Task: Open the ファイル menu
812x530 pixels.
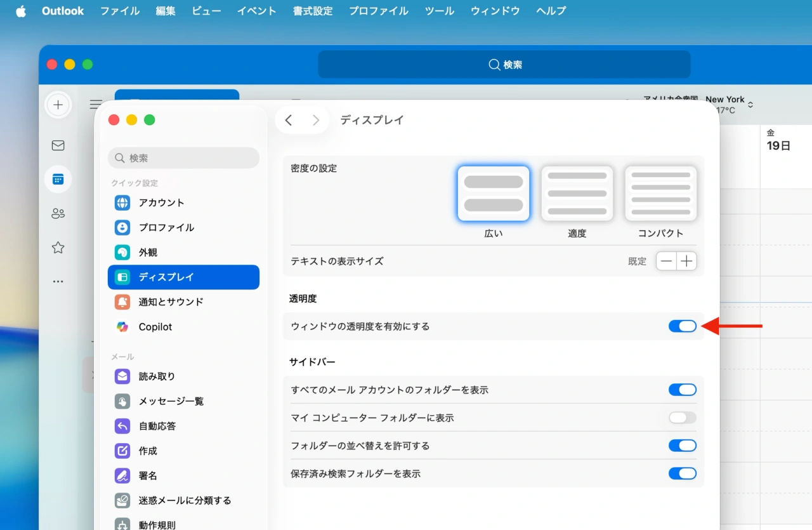Action: click(120, 11)
